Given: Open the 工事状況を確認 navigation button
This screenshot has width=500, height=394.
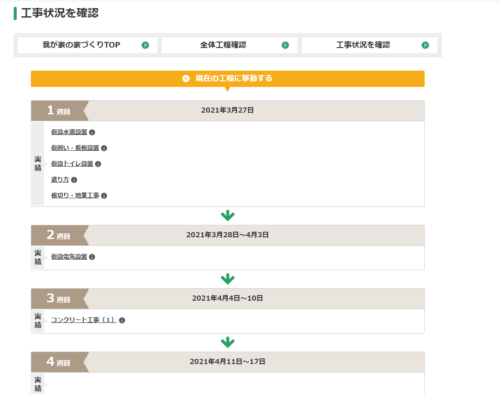Looking at the screenshot, I should 370,45.
